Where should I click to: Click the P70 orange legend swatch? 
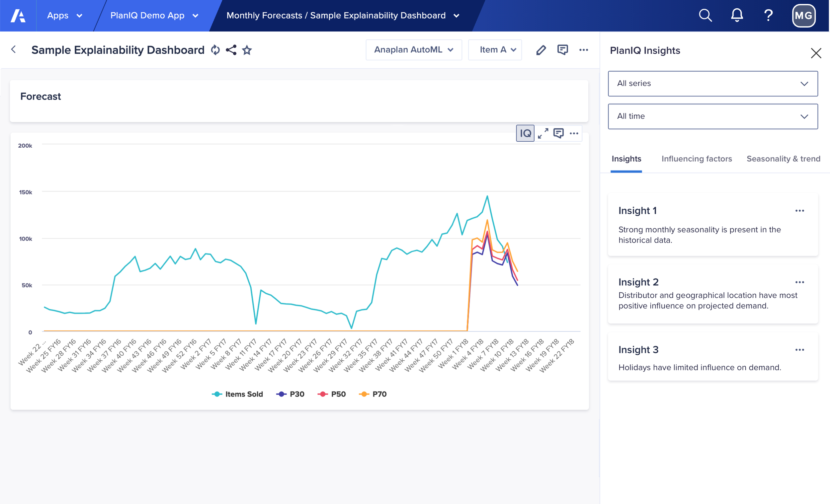point(364,394)
